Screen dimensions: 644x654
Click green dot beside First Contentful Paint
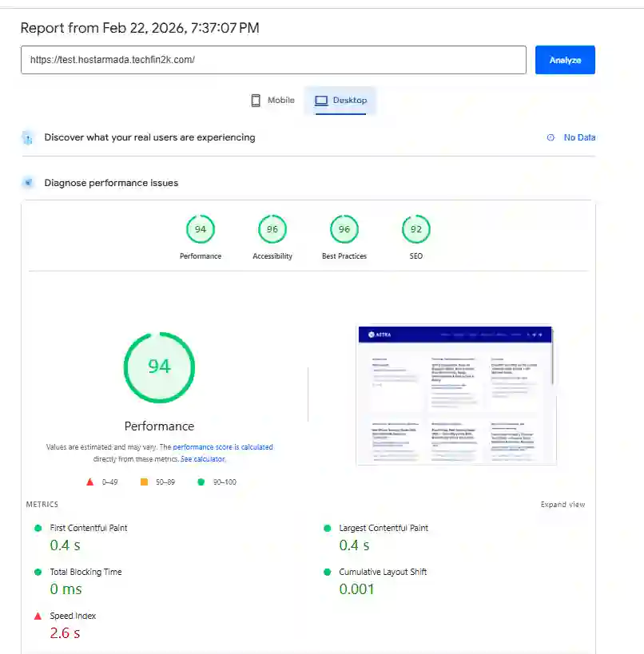(38, 528)
